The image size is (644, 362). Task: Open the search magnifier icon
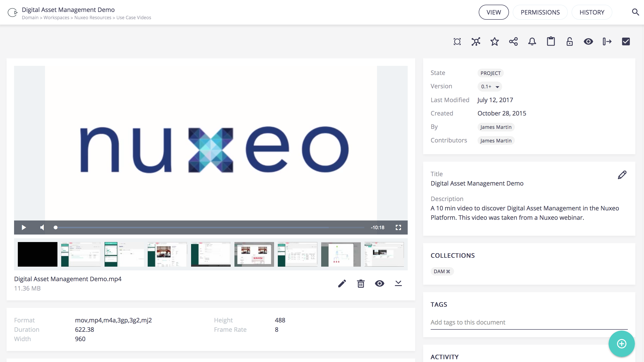[x=635, y=12]
